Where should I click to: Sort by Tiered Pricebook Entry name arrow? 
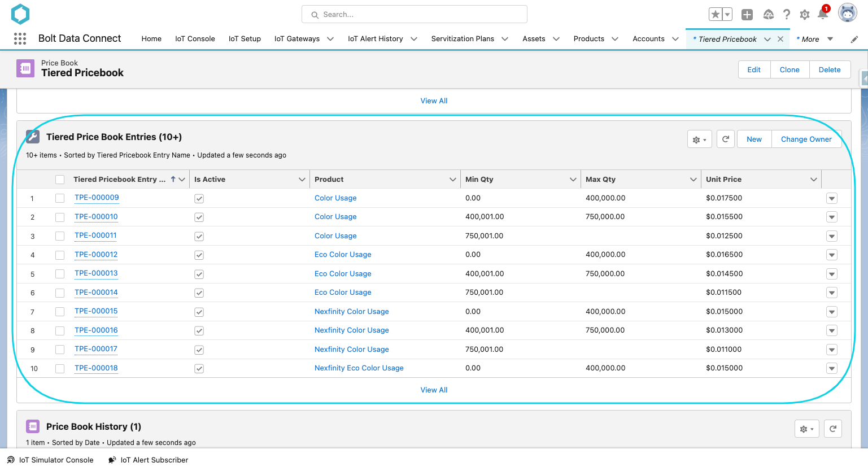pos(173,179)
